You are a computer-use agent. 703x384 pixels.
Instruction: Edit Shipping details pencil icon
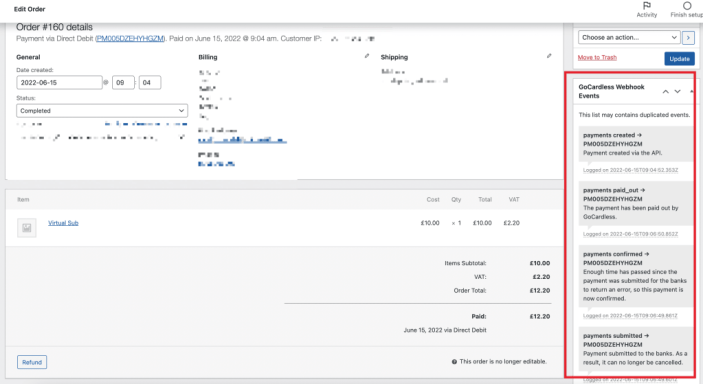549,56
